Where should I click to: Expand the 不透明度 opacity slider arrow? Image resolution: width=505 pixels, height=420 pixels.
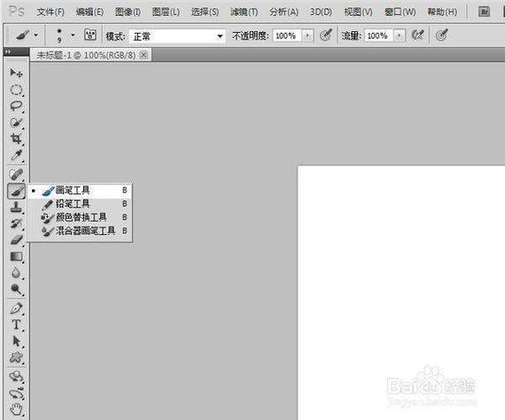coord(308,35)
